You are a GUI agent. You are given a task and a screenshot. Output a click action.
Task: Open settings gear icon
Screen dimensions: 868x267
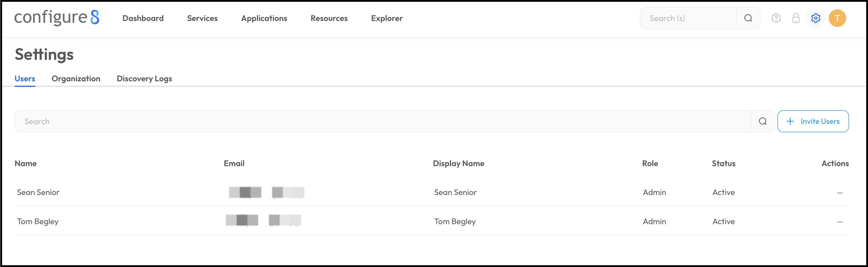816,18
